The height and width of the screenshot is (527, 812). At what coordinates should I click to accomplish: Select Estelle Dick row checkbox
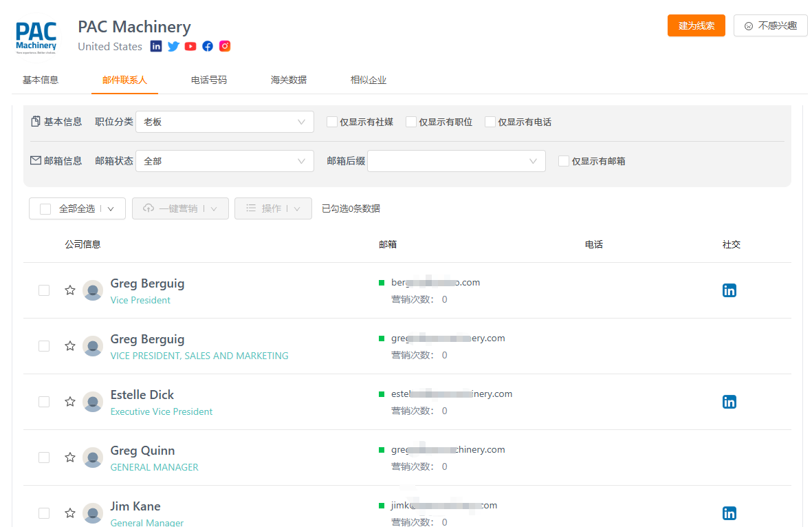pyautogui.click(x=44, y=402)
